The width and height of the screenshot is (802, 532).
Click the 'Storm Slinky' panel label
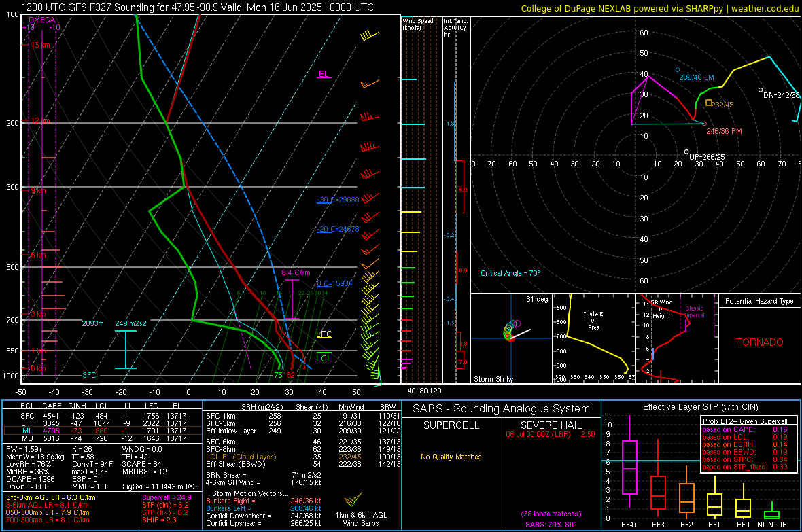[x=493, y=379]
